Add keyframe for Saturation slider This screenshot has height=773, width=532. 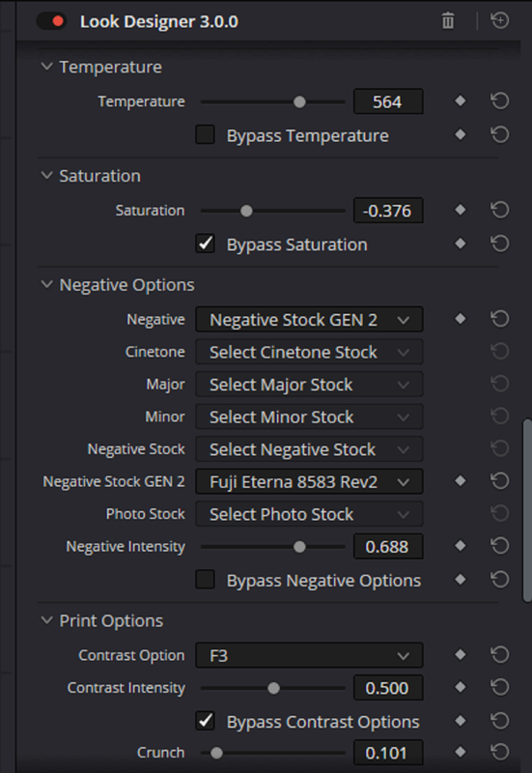pos(461,210)
